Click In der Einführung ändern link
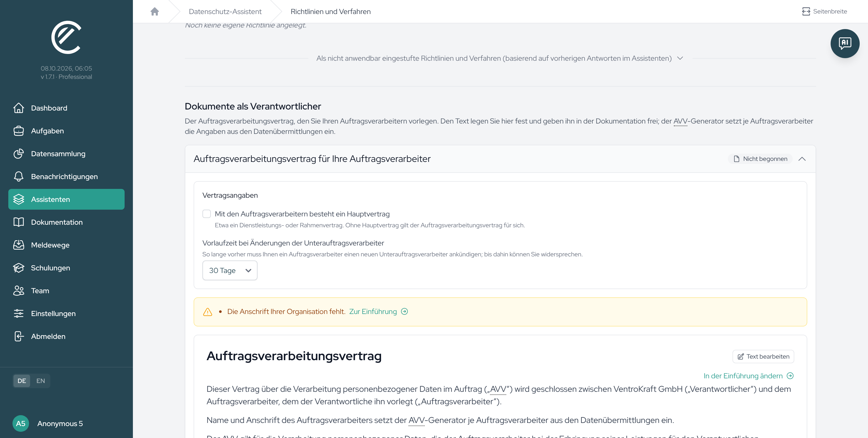The width and height of the screenshot is (868, 438). [748, 376]
